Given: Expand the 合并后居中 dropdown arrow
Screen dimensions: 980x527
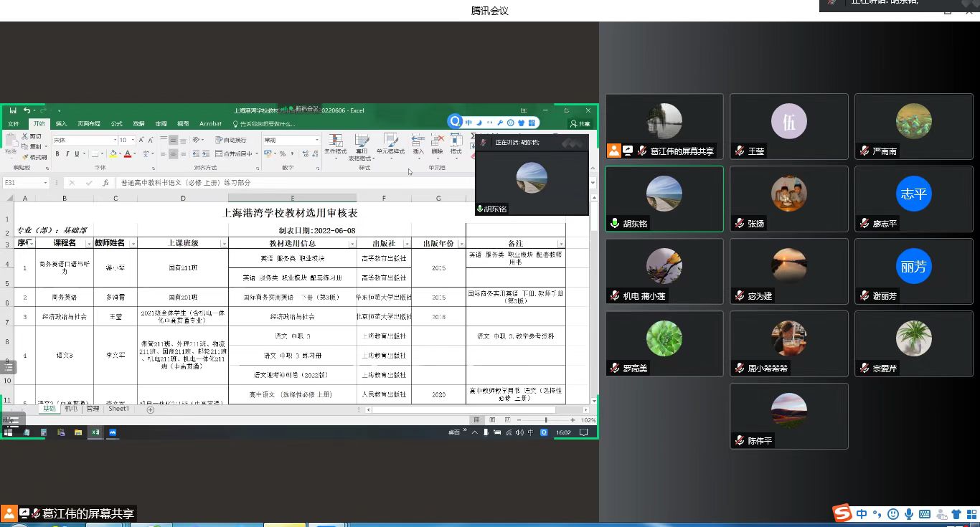Looking at the screenshot, I should click(x=257, y=153).
